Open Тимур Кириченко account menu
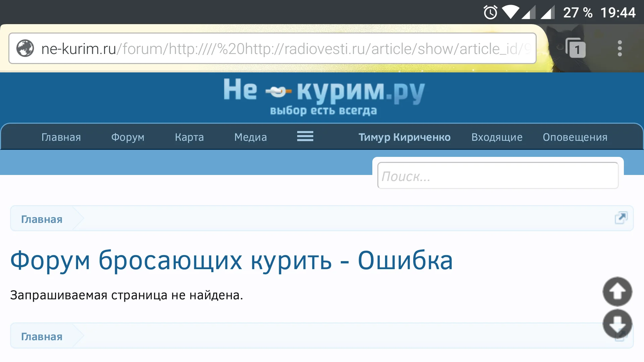 click(x=404, y=137)
